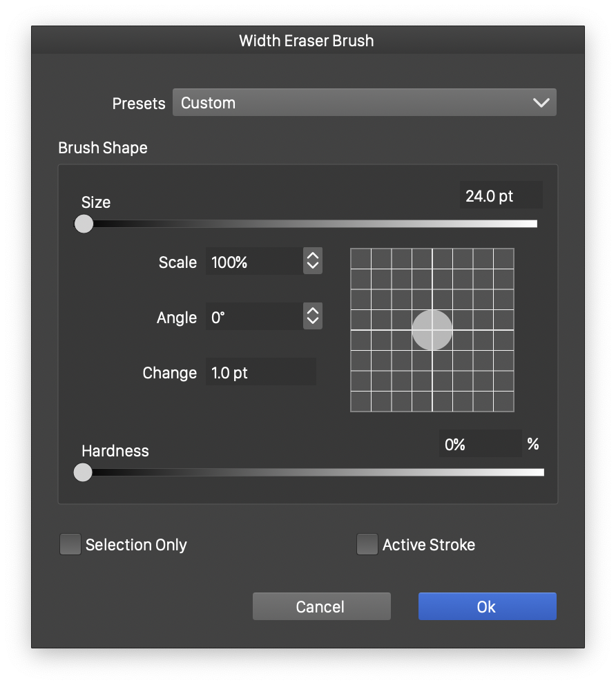Click the Hardness slider handle
This screenshot has width=616, height=685.
[x=83, y=472]
